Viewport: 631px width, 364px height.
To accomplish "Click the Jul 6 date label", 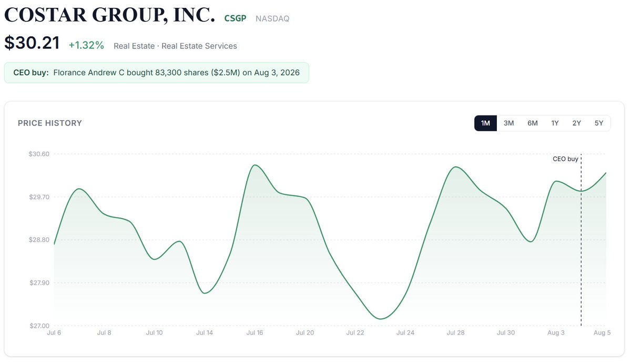I will tap(54, 332).
